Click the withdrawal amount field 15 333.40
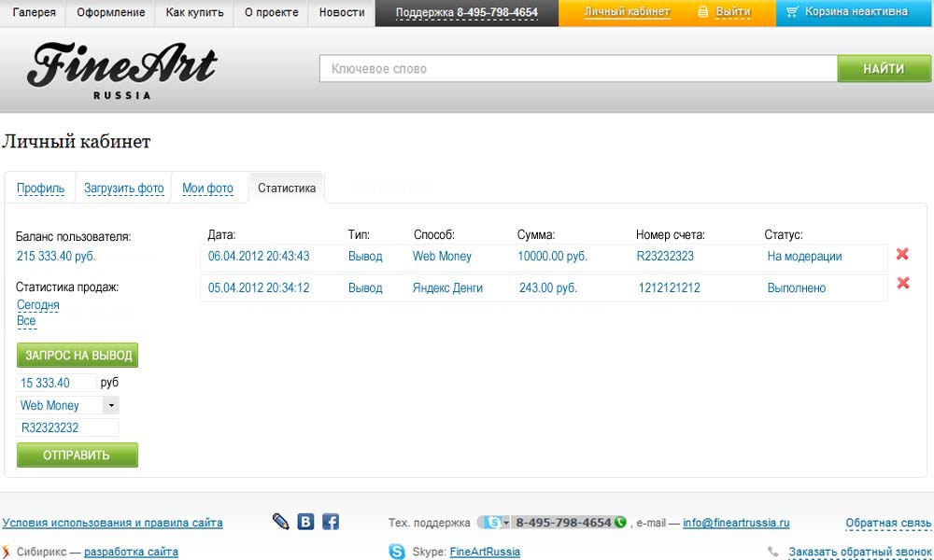934x560 pixels. pos(56,383)
